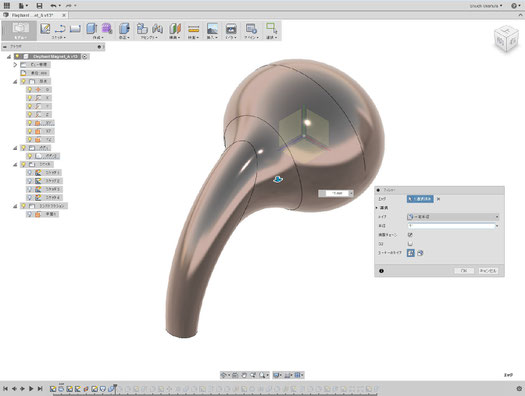Viewport: 525px width, 396px height.
Task: Open the radius type dropdown
Action: pyautogui.click(x=453, y=217)
